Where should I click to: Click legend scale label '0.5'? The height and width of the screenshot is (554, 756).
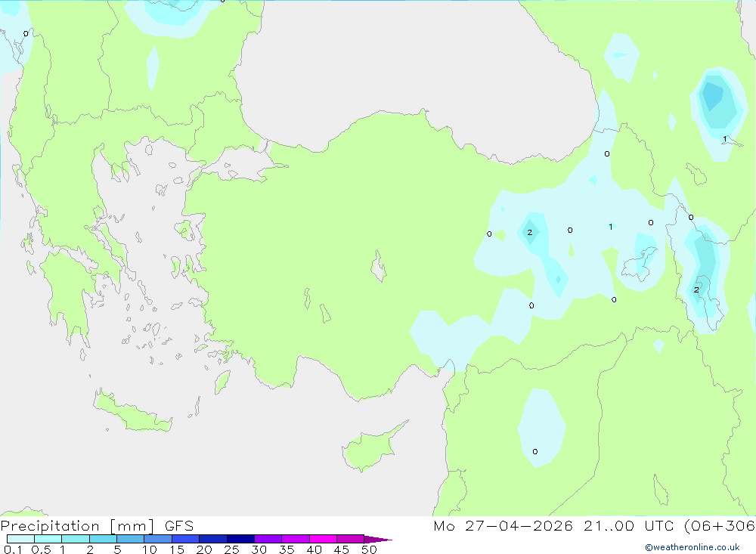pyautogui.click(x=41, y=549)
